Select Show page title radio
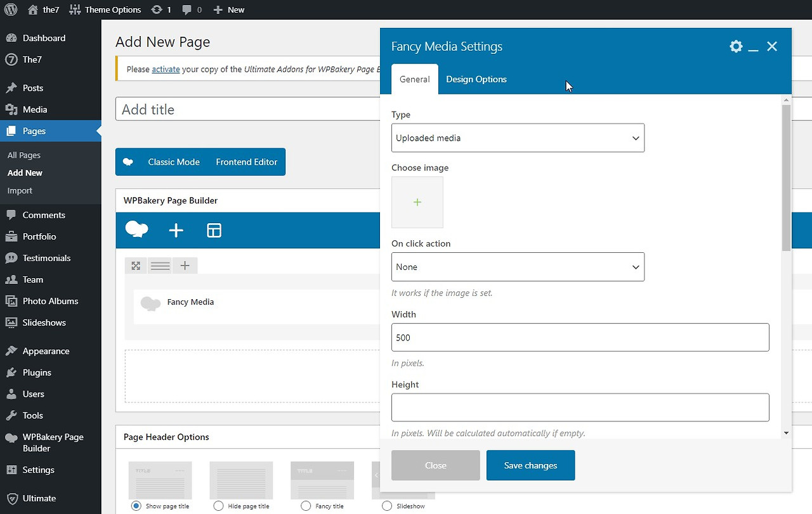The width and height of the screenshot is (812, 514). click(136, 506)
